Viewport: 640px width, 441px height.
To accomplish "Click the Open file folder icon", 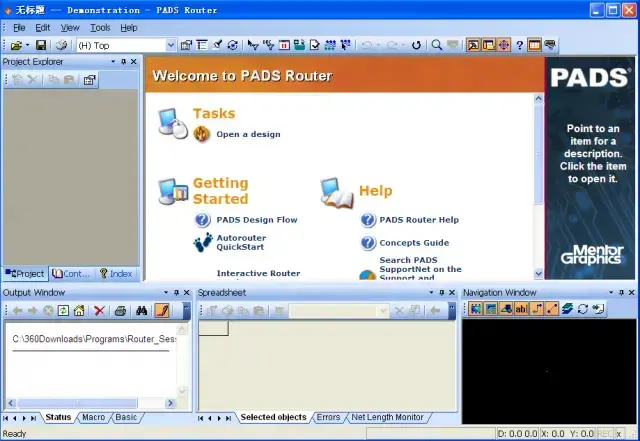I will tap(16, 45).
